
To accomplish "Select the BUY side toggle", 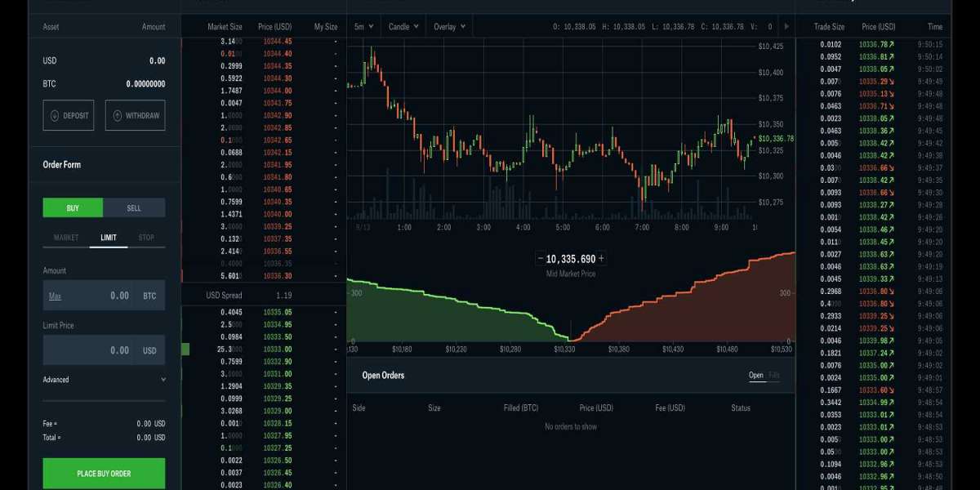I will 73,208.
